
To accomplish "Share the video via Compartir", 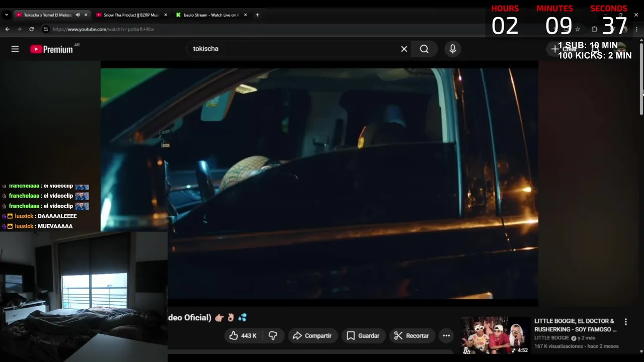I will (312, 335).
